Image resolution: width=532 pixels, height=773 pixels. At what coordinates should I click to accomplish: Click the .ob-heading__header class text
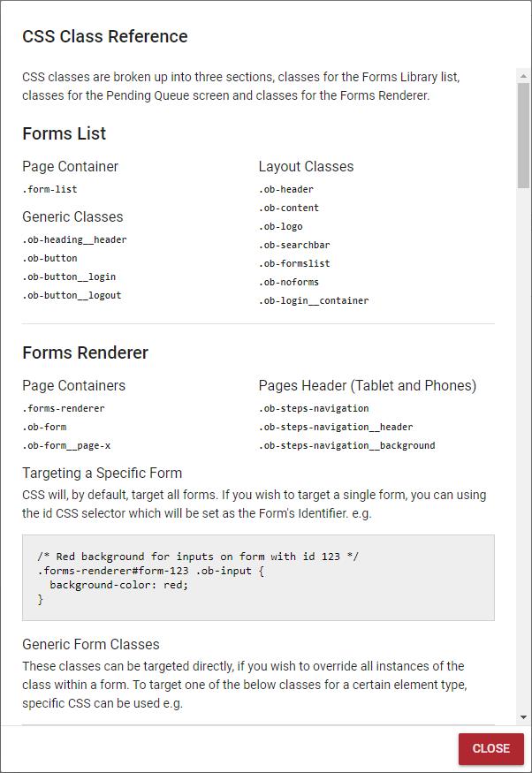pyautogui.click(x=74, y=239)
